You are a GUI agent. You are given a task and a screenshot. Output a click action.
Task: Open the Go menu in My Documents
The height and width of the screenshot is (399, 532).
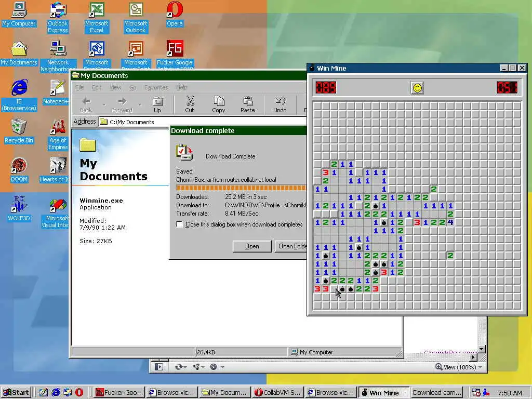[x=132, y=87]
